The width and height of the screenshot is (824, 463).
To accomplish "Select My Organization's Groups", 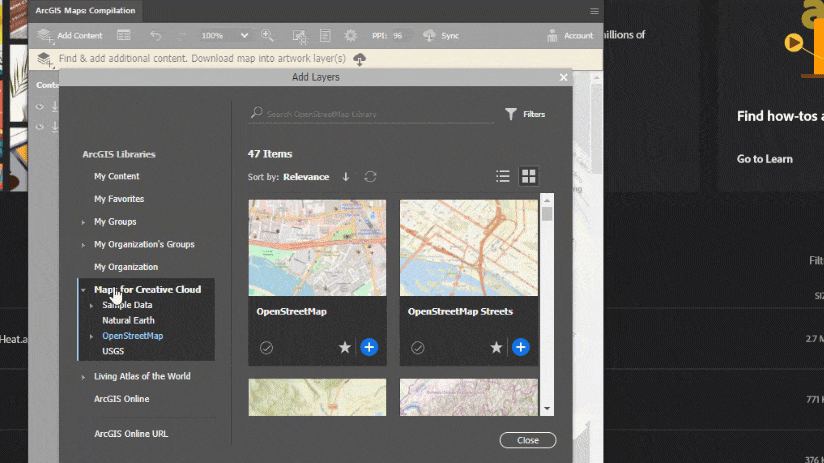I will click(x=144, y=244).
